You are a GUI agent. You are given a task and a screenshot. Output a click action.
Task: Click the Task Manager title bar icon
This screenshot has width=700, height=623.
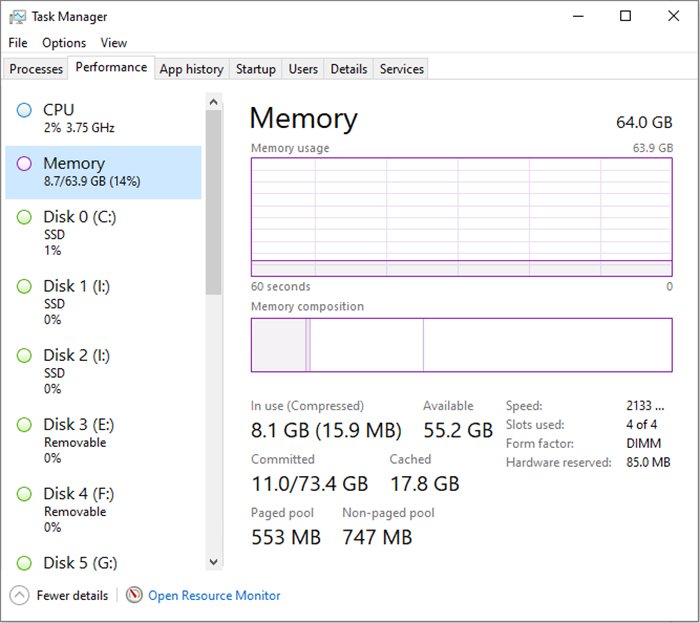[x=17, y=16]
